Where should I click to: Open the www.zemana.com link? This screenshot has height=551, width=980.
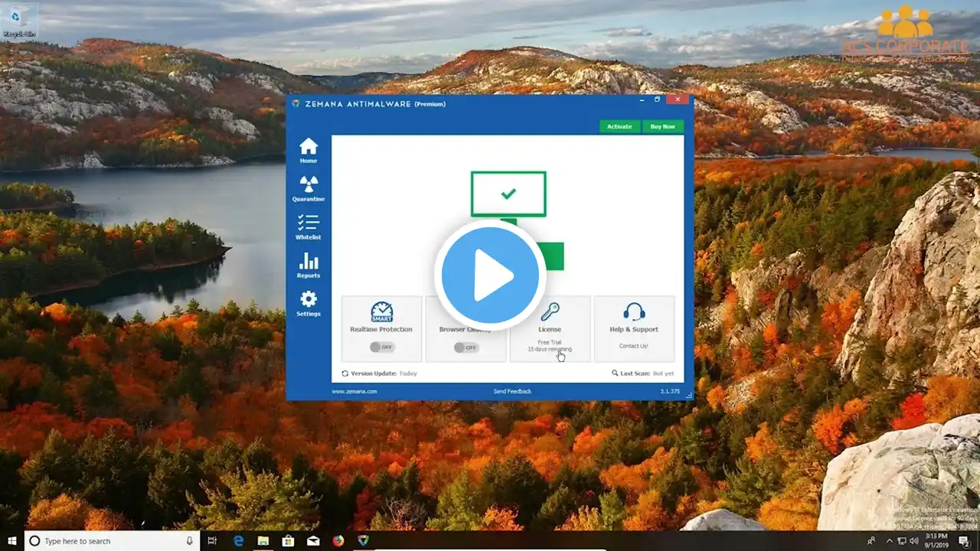[354, 391]
